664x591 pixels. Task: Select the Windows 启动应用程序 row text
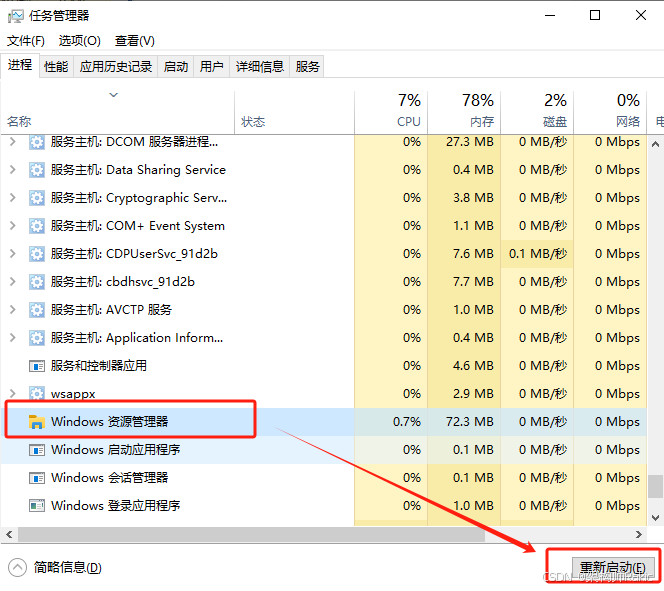(115, 450)
